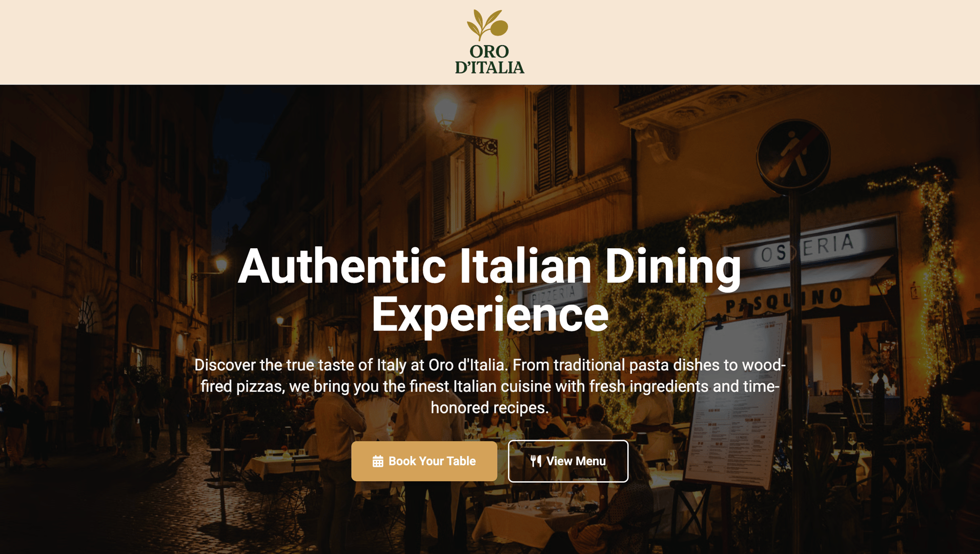Viewport: 980px width, 554px height.
Task: Select the View Menu button
Action: click(568, 461)
